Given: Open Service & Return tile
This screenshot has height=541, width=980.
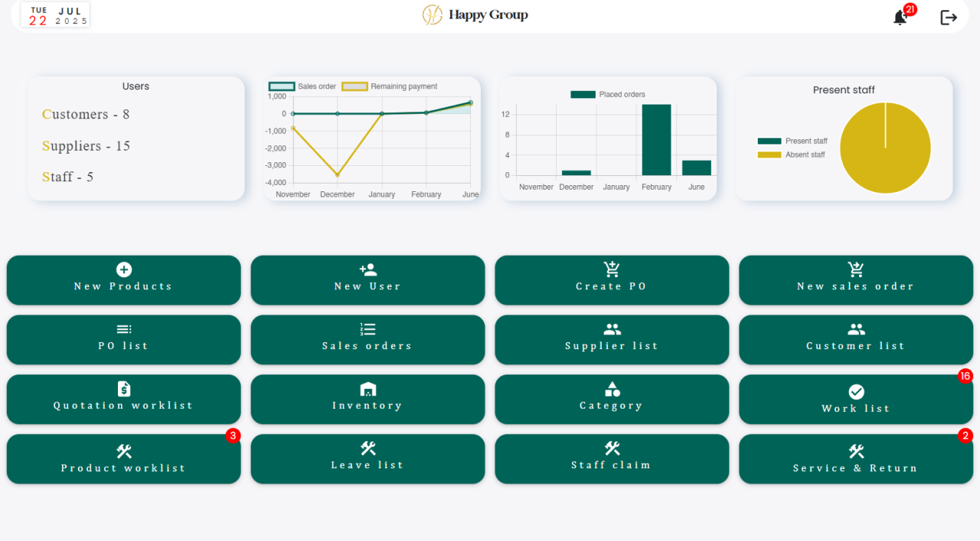Looking at the screenshot, I should 856,459.
